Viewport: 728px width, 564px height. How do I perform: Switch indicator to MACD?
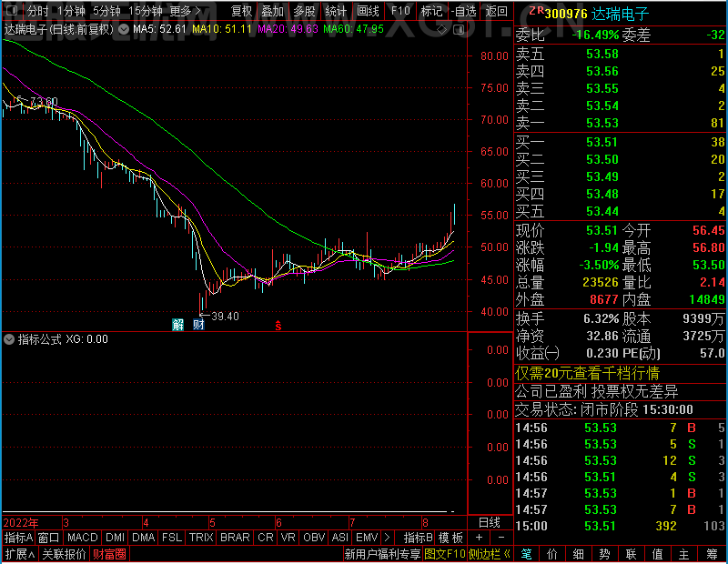coord(83,538)
